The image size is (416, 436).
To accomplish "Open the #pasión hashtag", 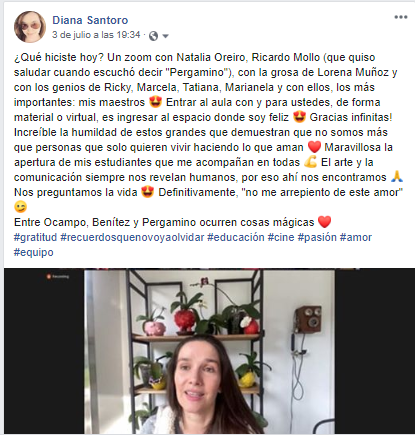I will [317, 238].
